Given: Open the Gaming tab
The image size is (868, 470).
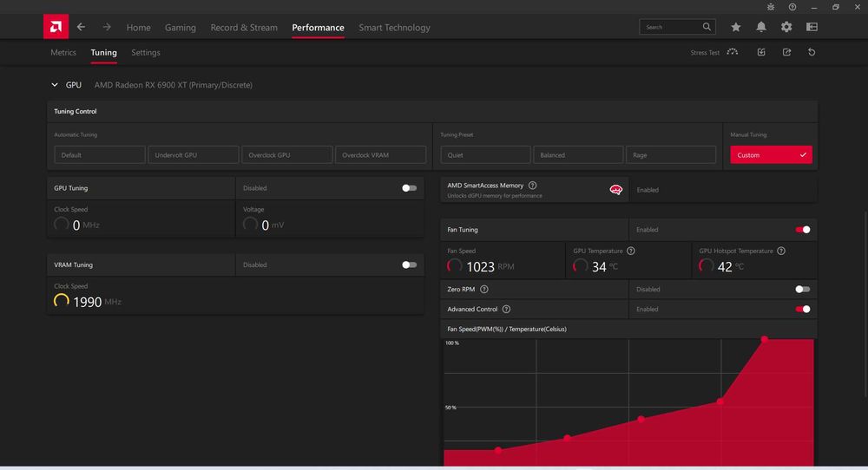Looking at the screenshot, I should click(181, 27).
